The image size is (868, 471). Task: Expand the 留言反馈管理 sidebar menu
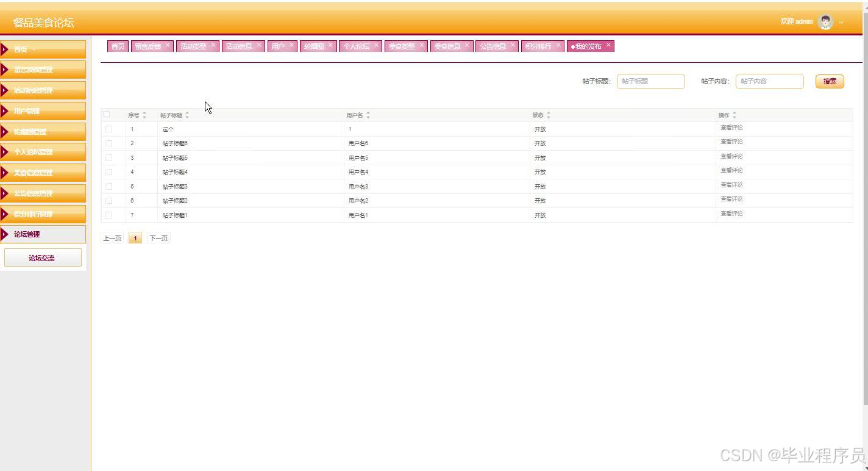[43, 70]
